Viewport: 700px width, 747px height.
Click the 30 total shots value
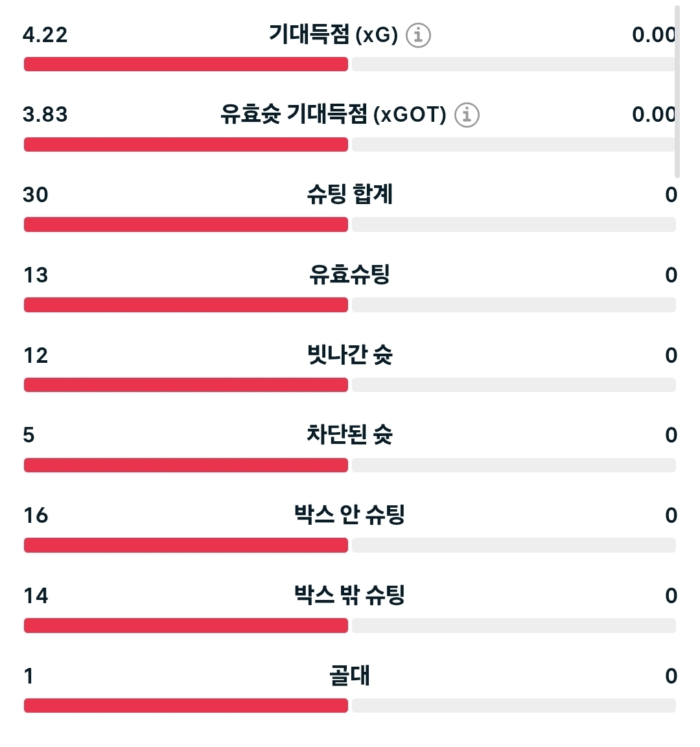pos(36,195)
